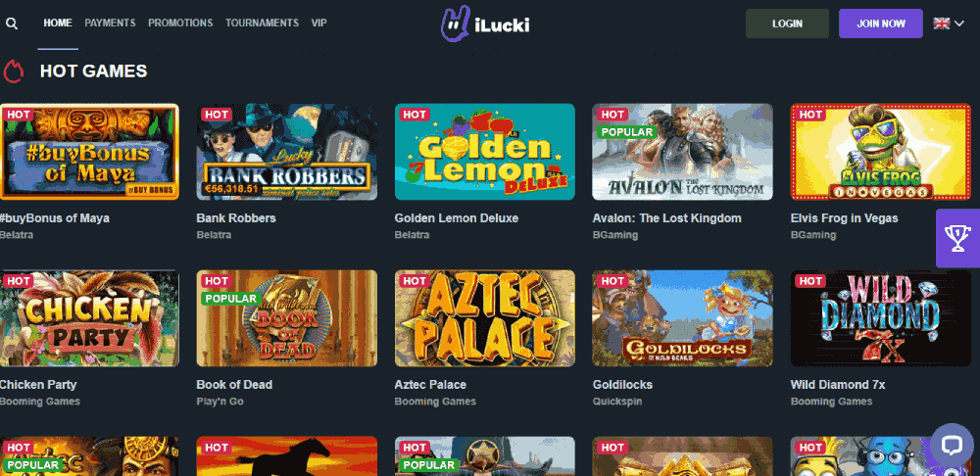980x476 pixels.
Task: Open the Elvis Frog in Vegas thumbnail
Action: (x=881, y=152)
